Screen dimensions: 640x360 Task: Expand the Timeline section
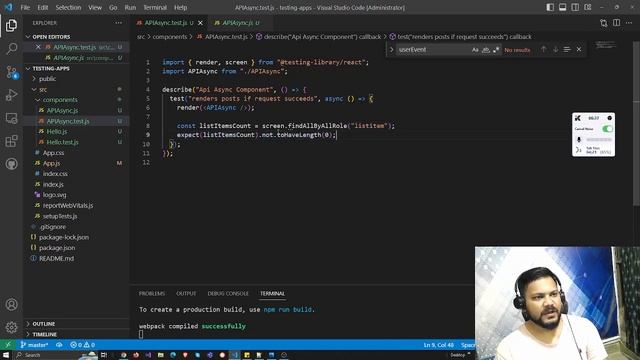tap(44, 334)
